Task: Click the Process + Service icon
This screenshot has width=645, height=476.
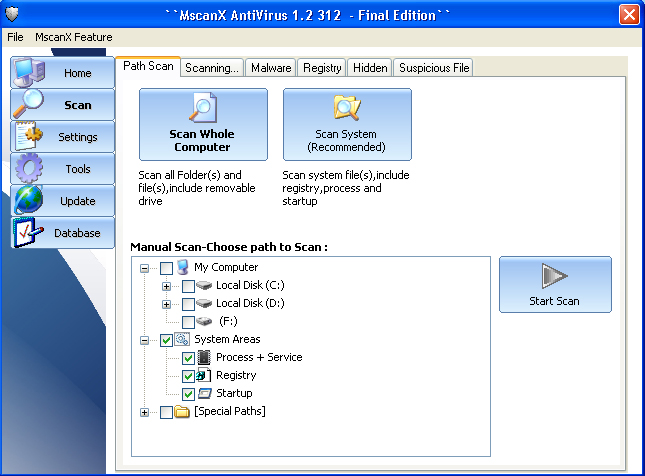Action: 204,357
